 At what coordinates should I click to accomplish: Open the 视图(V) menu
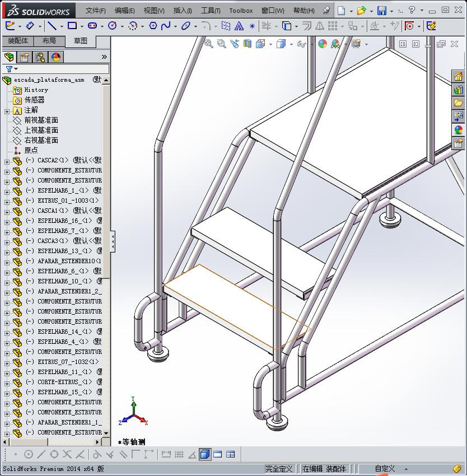pyautogui.click(x=154, y=11)
